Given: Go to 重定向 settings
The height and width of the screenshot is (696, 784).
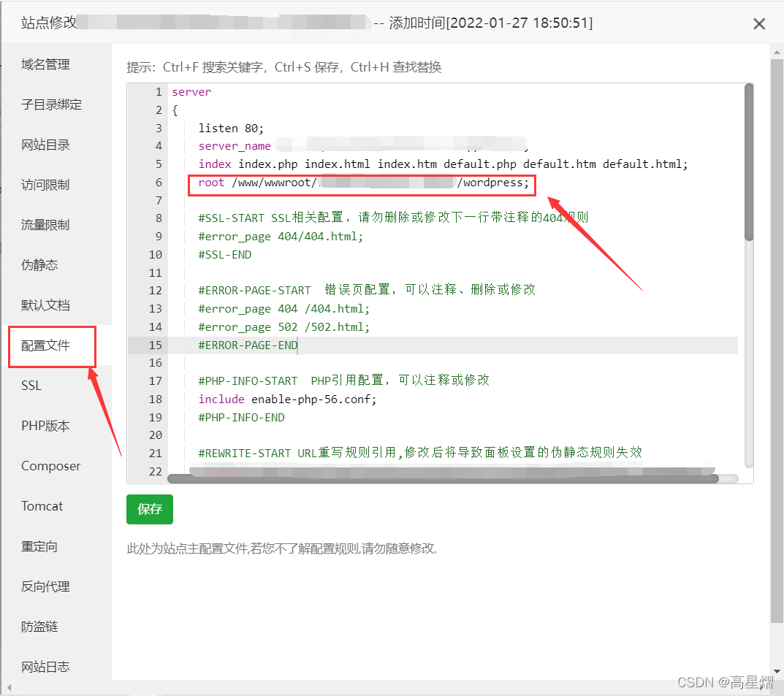Looking at the screenshot, I should pyautogui.click(x=39, y=546).
